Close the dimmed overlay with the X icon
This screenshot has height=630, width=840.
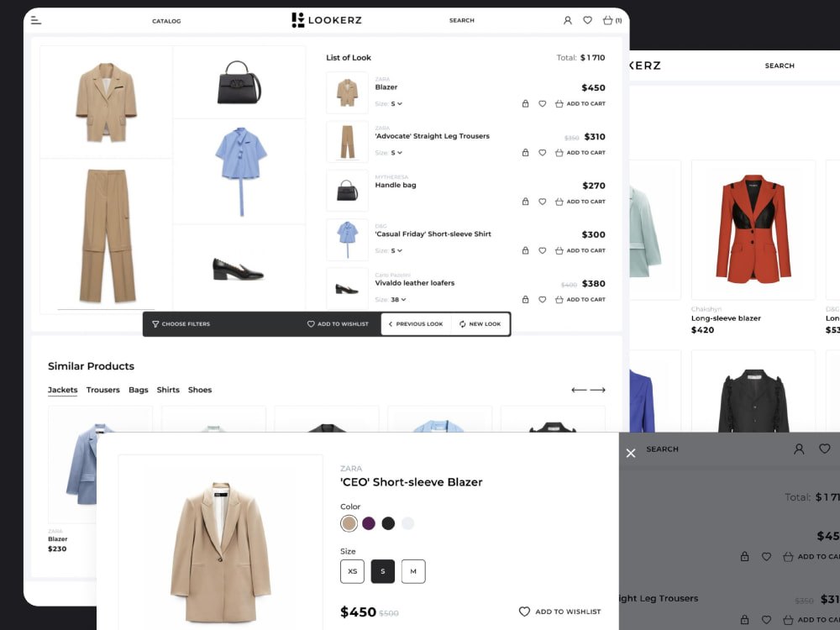click(x=631, y=454)
